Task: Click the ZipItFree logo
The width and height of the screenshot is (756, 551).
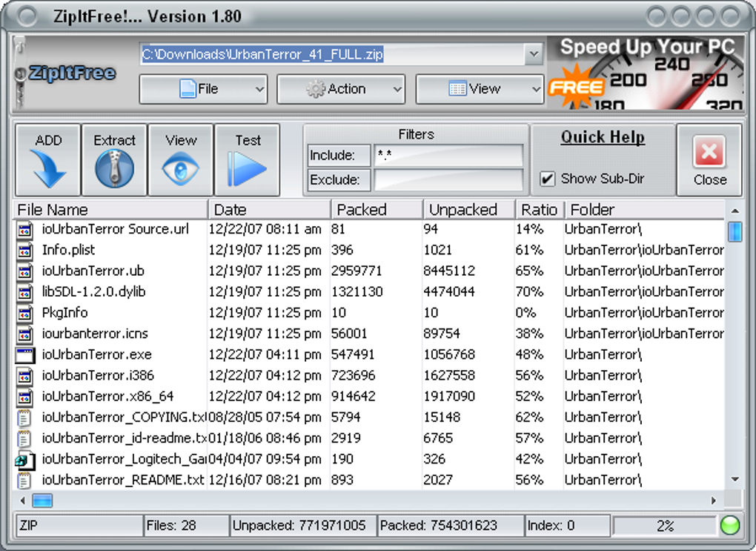Action: (x=72, y=73)
